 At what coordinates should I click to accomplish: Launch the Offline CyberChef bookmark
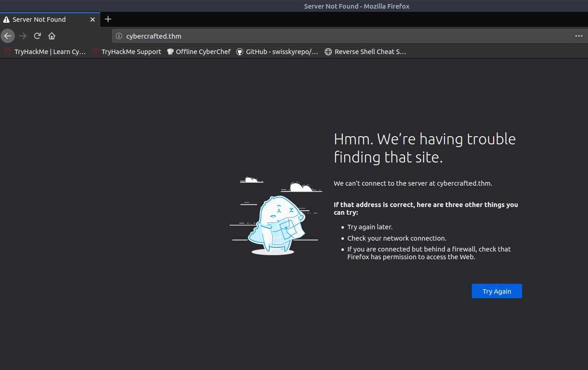(x=199, y=52)
